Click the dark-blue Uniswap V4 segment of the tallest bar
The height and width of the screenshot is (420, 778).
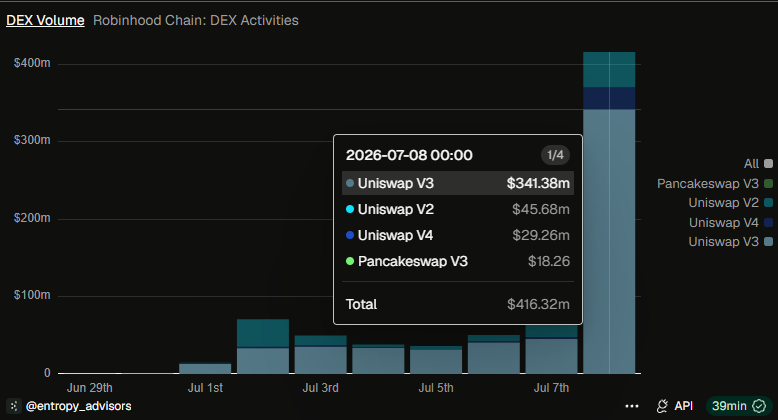(609, 98)
